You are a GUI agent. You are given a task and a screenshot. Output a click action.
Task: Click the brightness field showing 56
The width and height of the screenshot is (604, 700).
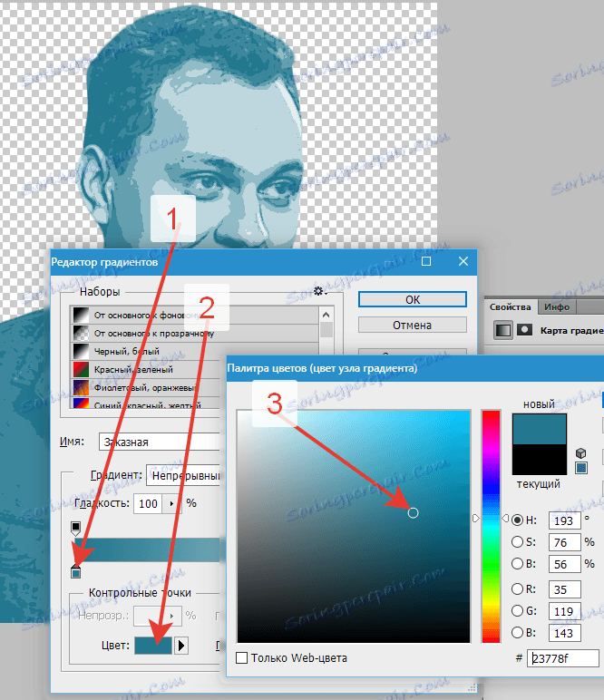[565, 564]
